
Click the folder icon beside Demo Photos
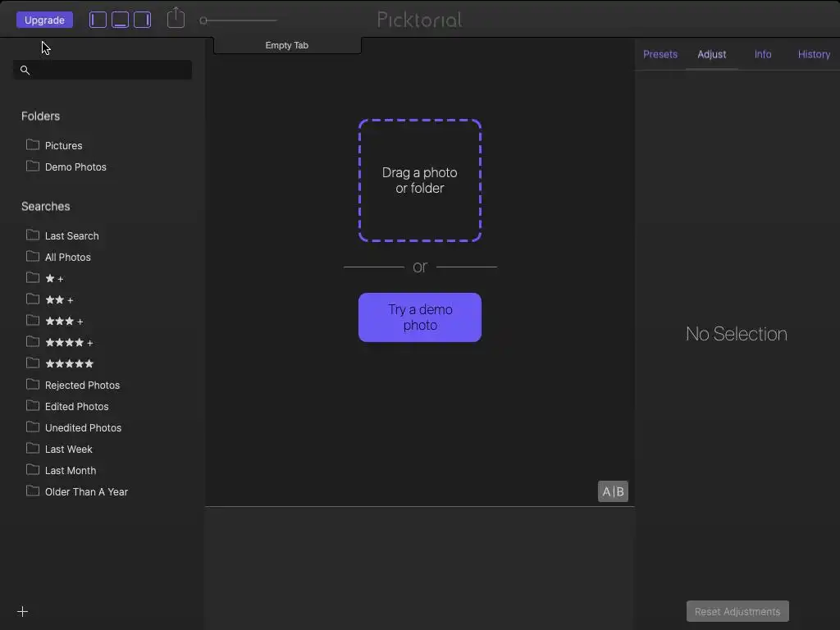click(33, 166)
